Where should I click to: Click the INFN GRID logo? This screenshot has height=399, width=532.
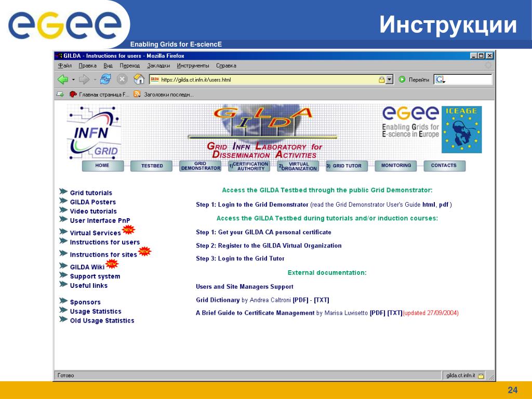(94, 132)
